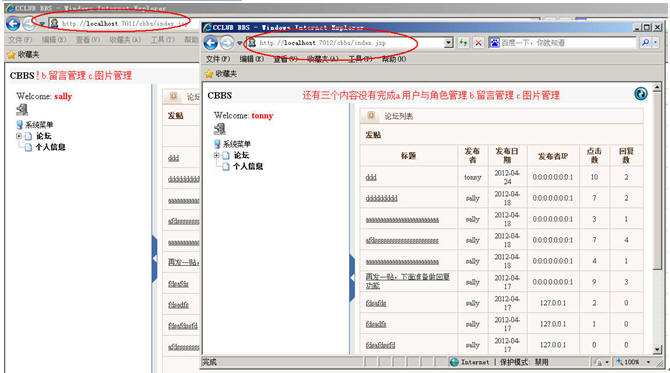Click page icon in front address bar
Viewport: 670px width, 373px height.
(x=252, y=43)
